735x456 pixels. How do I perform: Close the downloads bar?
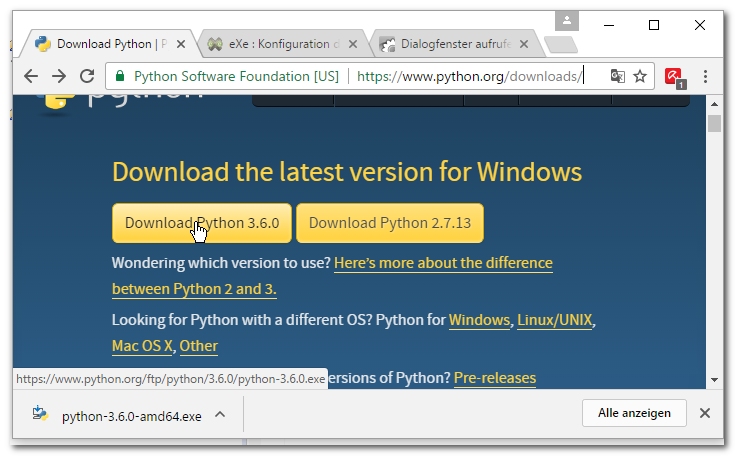pos(705,413)
